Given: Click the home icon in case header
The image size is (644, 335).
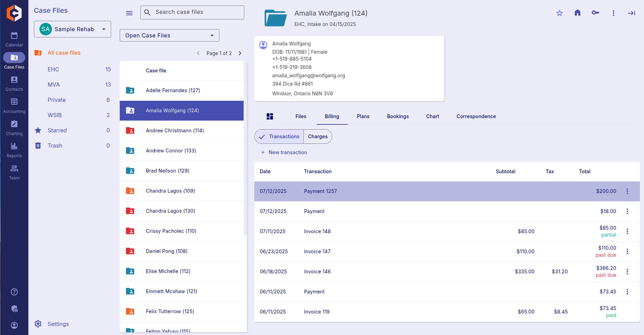Looking at the screenshot, I should 577,13.
